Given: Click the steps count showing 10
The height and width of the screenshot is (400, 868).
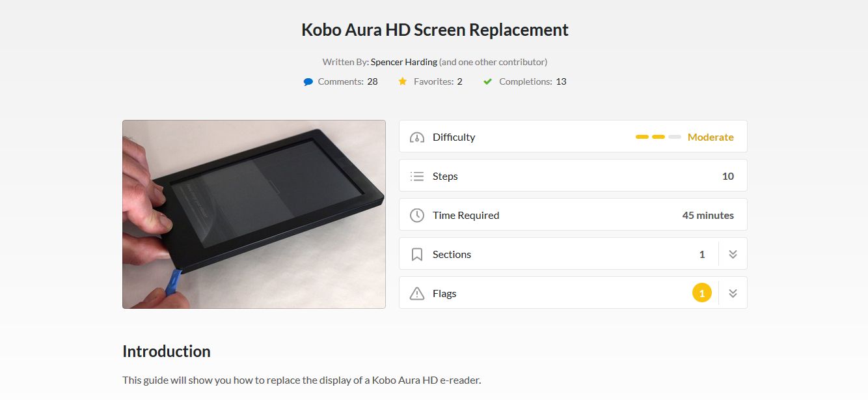Looking at the screenshot, I should click(x=729, y=175).
